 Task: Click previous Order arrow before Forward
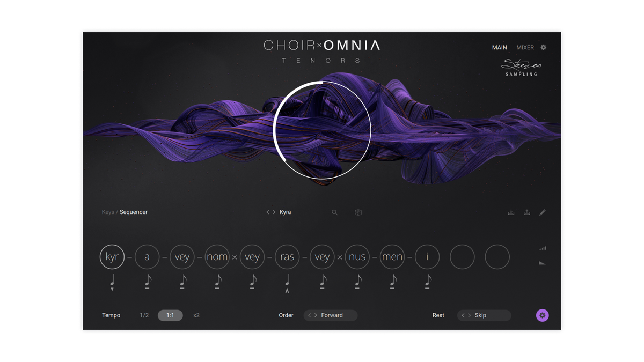click(x=310, y=315)
